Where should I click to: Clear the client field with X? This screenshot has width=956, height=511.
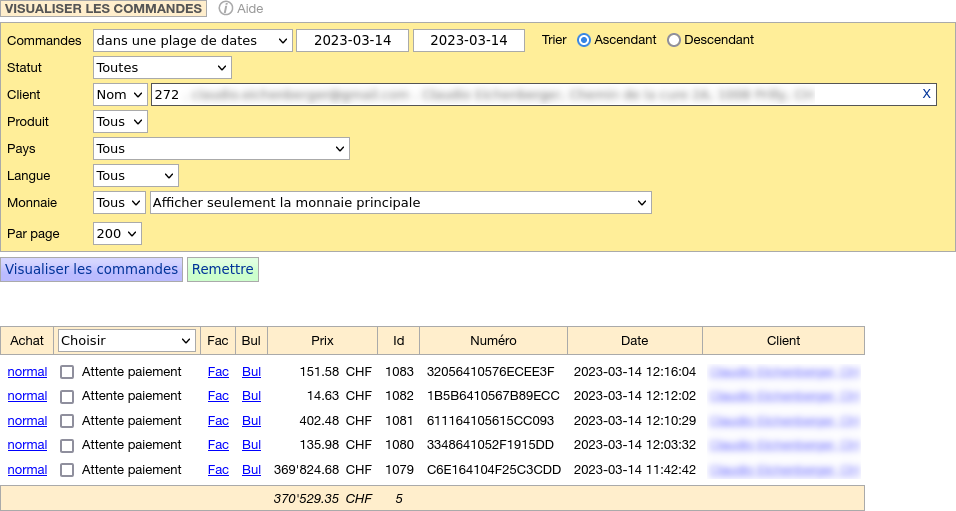tap(926, 94)
